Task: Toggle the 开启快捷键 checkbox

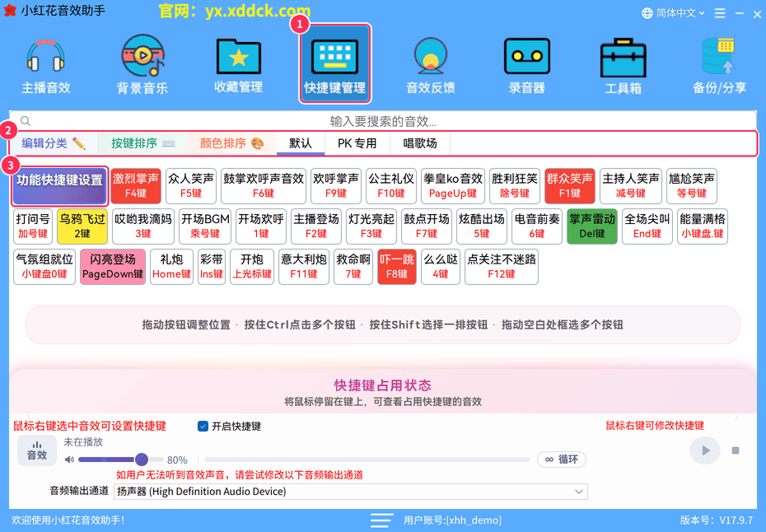Action: (x=203, y=426)
